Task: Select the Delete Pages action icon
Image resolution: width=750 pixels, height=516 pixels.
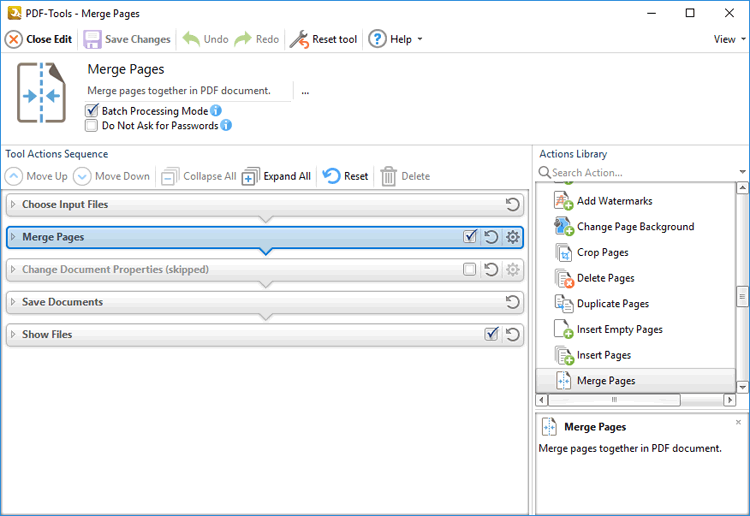Action: click(563, 279)
